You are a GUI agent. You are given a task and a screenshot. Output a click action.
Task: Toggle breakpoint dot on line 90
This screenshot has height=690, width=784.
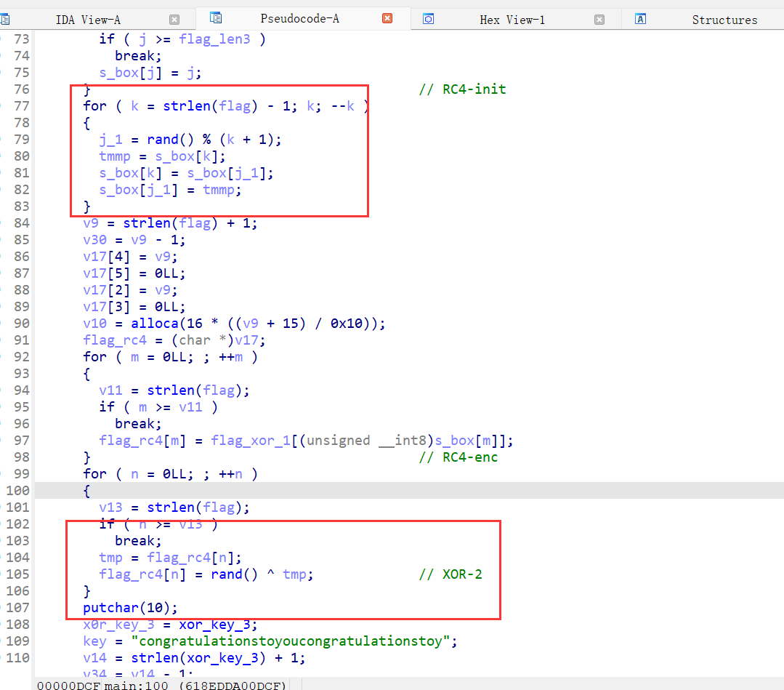coord(2,324)
